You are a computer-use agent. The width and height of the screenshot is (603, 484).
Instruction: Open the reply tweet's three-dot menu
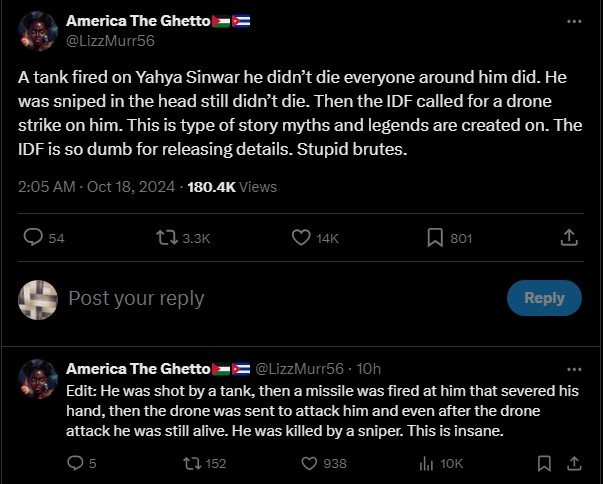click(573, 369)
